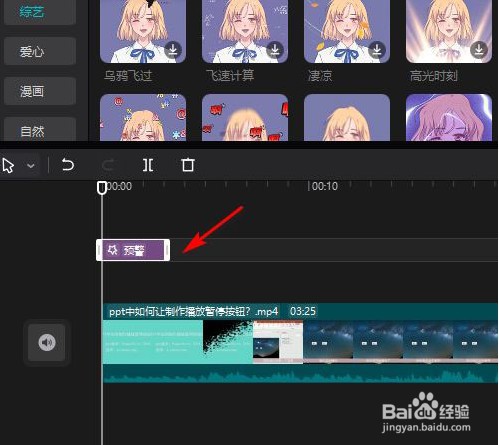Redo the last undone edit
499x445 pixels.
point(108,165)
